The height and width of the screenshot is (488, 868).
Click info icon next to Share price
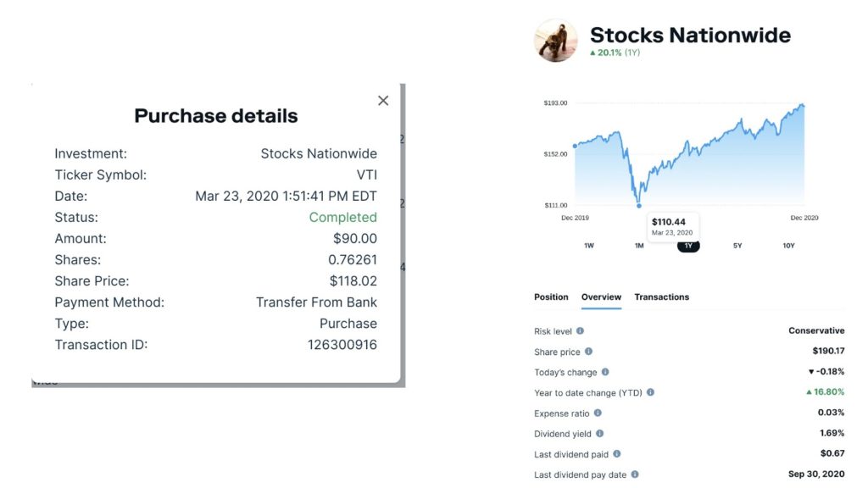[589, 352]
